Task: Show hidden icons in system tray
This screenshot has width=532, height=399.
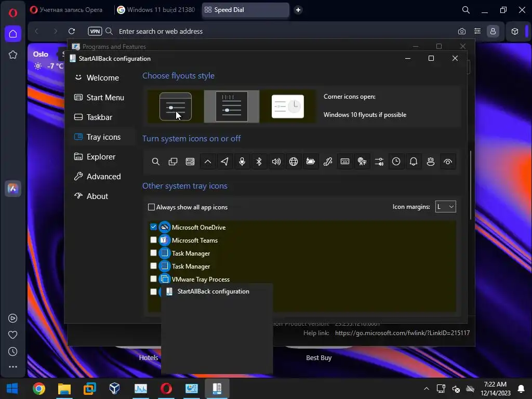Action: pyautogui.click(x=426, y=389)
